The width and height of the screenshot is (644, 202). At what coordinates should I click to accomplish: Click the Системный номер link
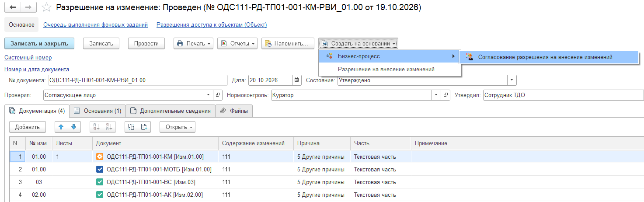pyautogui.click(x=28, y=58)
